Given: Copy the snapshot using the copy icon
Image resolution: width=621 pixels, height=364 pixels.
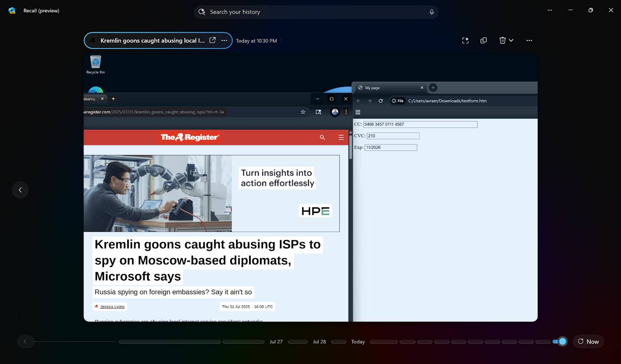Looking at the screenshot, I should coord(484,40).
